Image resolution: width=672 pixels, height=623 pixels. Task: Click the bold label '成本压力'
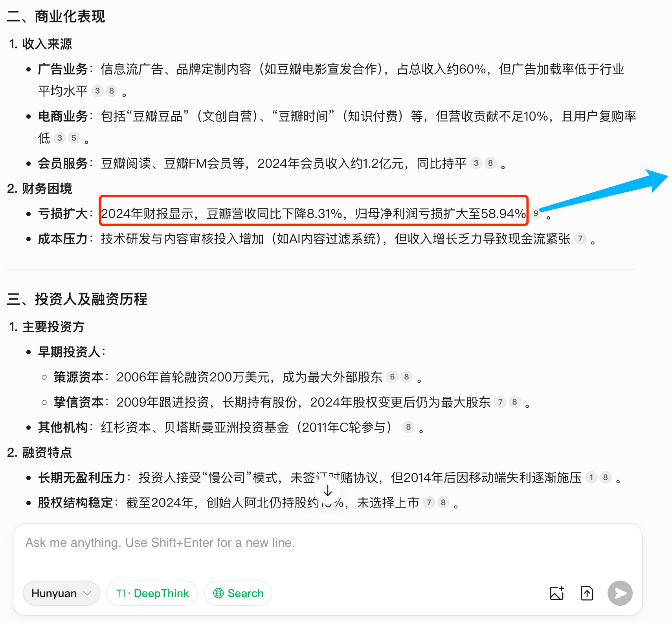coord(63,239)
